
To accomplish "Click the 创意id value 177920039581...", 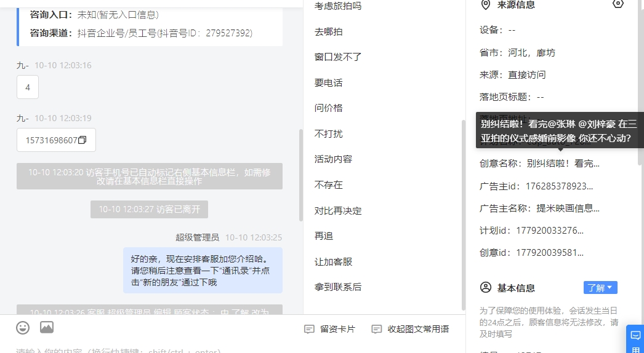I will (550, 252).
